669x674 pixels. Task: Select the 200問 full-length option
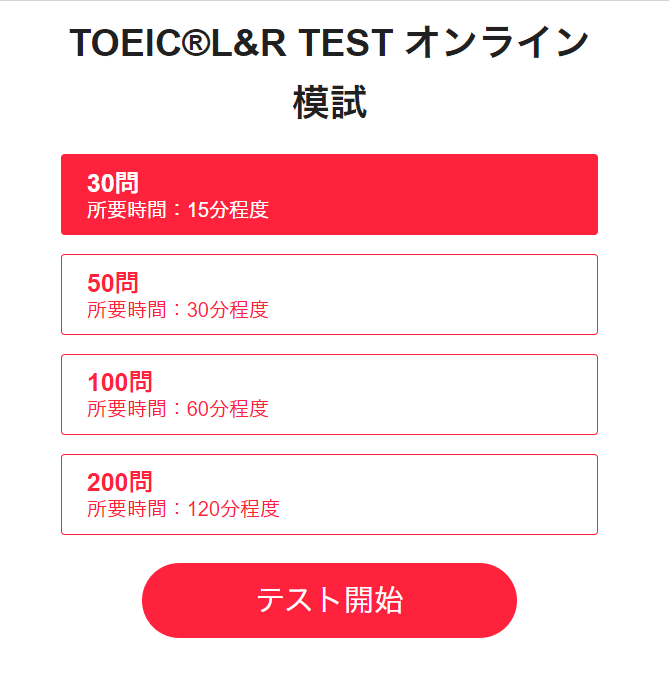click(329, 494)
